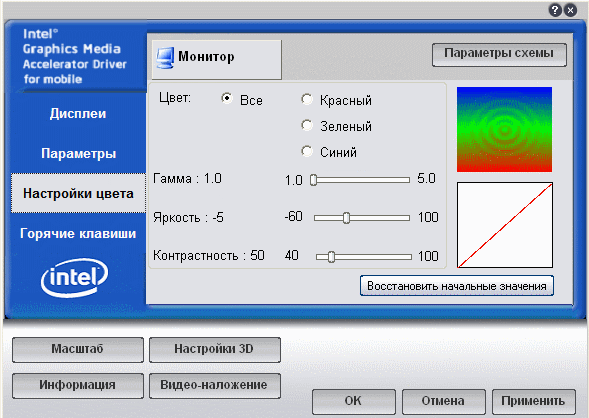Open the Дисплеи section
This screenshot has height=418, width=589.
point(78,113)
